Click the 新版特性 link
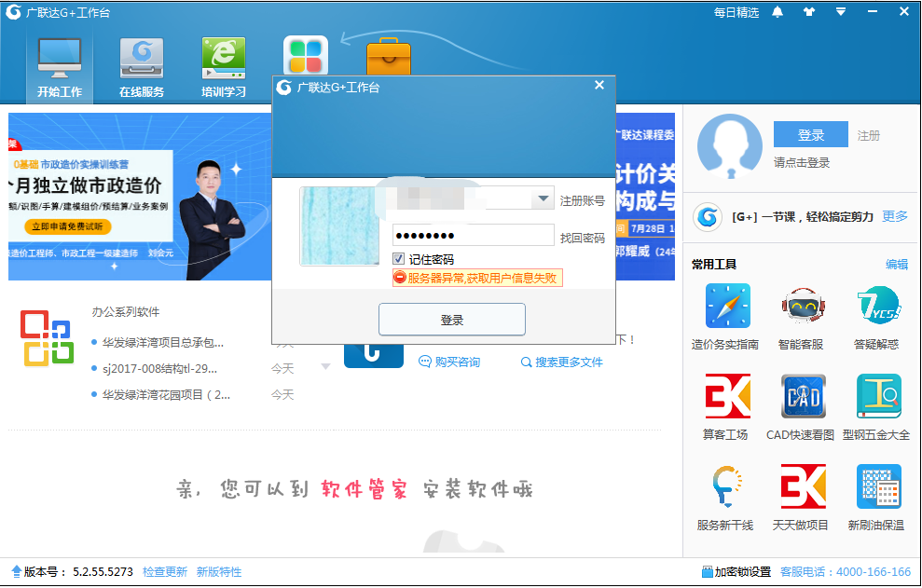The height and width of the screenshot is (588, 922). click(219, 571)
